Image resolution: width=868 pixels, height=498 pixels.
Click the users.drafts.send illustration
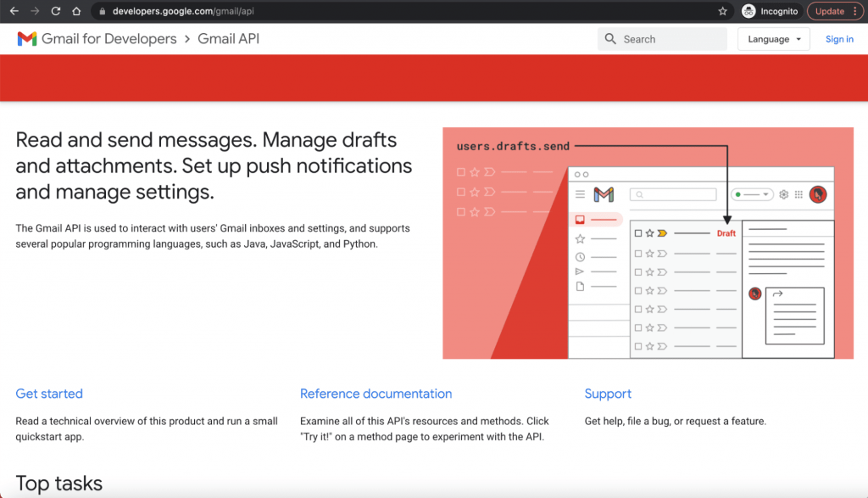coord(648,243)
